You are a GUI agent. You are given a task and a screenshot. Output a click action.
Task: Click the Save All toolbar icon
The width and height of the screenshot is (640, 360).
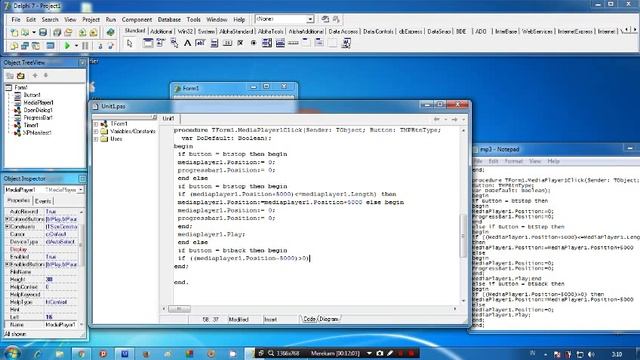click(57, 32)
